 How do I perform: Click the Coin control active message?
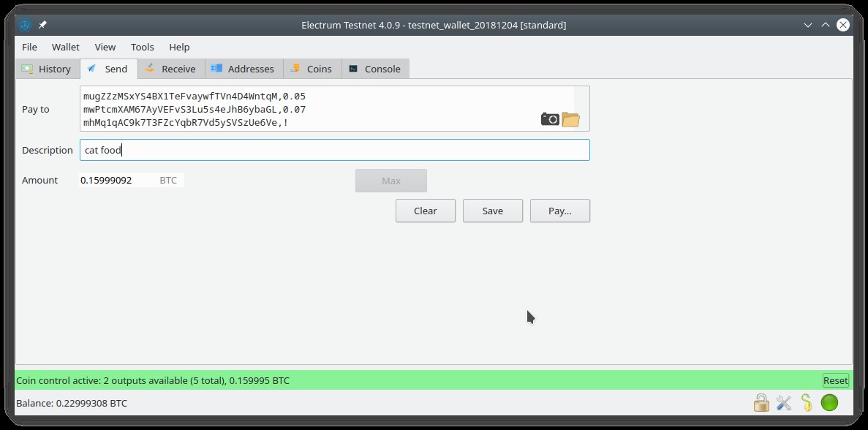pyautogui.click(x=153, y=380)
